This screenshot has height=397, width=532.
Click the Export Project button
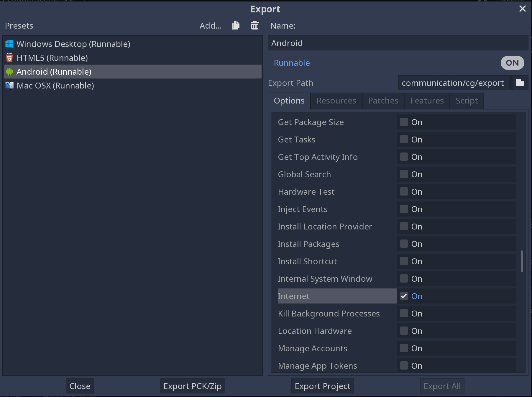[323, 386]
